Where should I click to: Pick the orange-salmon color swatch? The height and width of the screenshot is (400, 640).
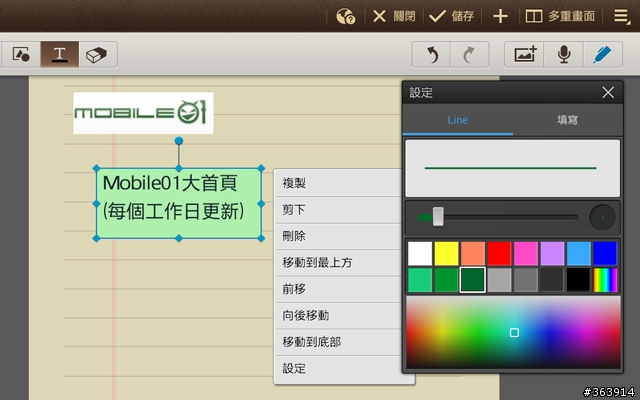(473, 253)
